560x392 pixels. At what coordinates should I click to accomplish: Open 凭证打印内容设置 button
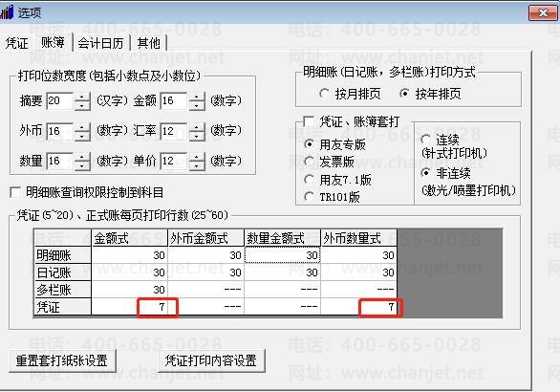[211, 360]
